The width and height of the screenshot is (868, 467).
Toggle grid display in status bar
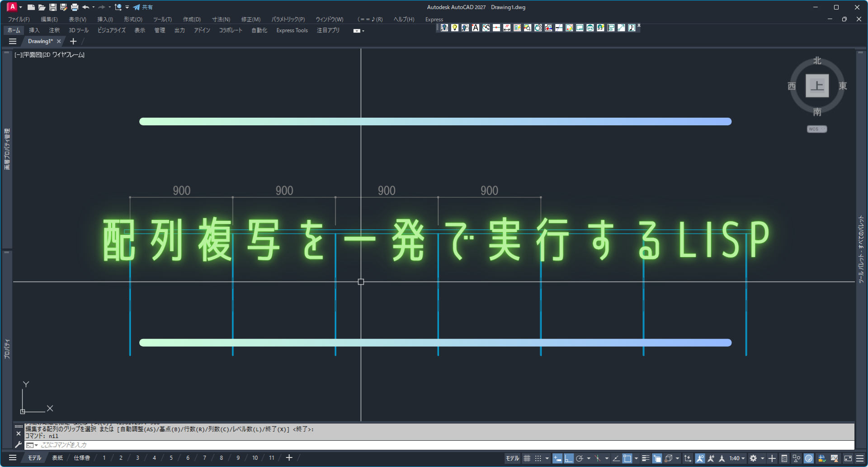[x=527, y=458]
